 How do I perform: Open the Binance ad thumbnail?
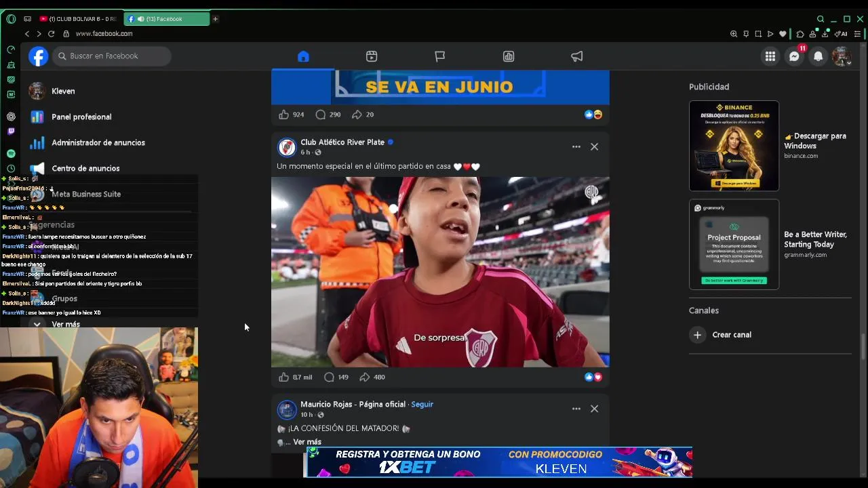click(734, 146)
